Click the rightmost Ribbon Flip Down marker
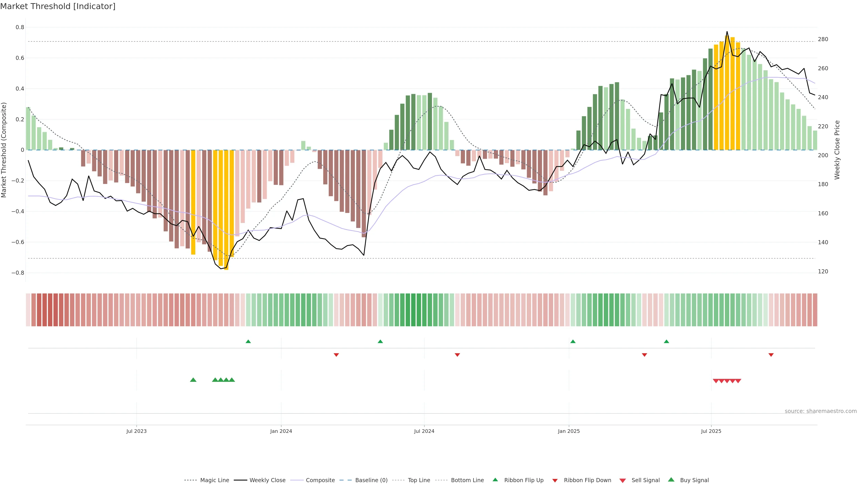 click(771, 355)
